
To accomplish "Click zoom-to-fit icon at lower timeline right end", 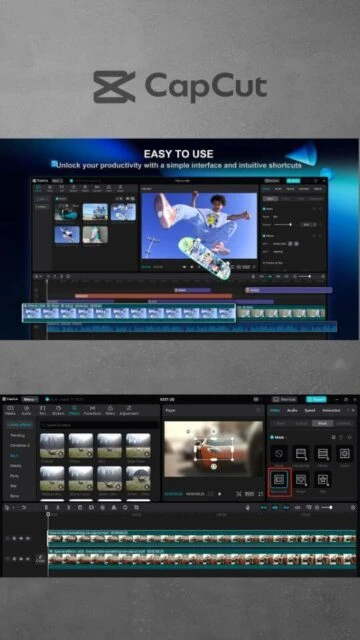I will [x=353, y=507].
